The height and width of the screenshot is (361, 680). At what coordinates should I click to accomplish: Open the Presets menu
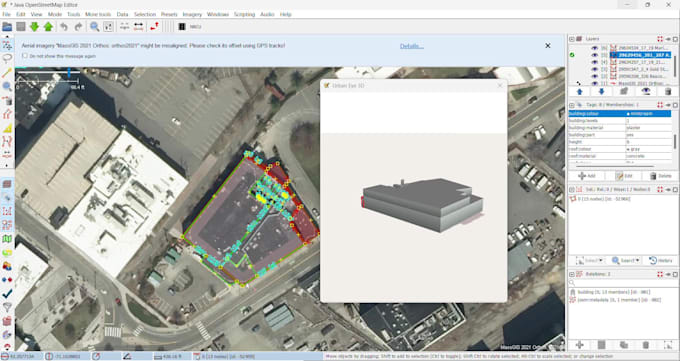tap(169, 14)
